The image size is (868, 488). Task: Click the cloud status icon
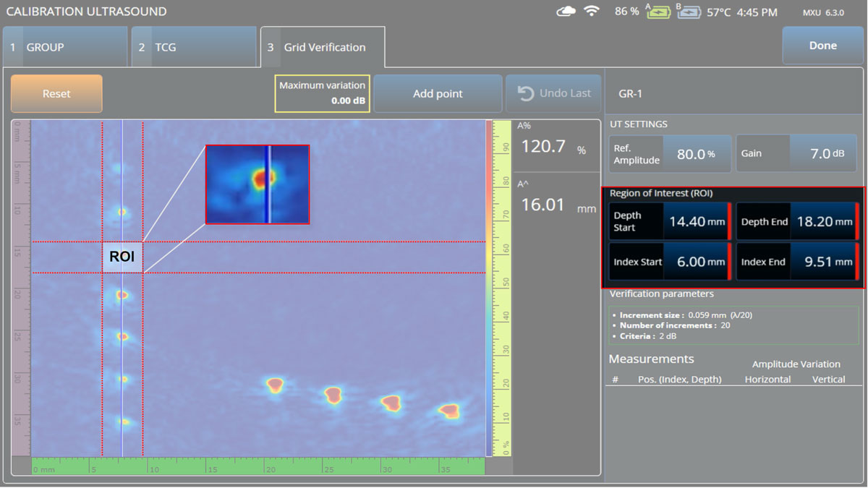click(566, 12)
